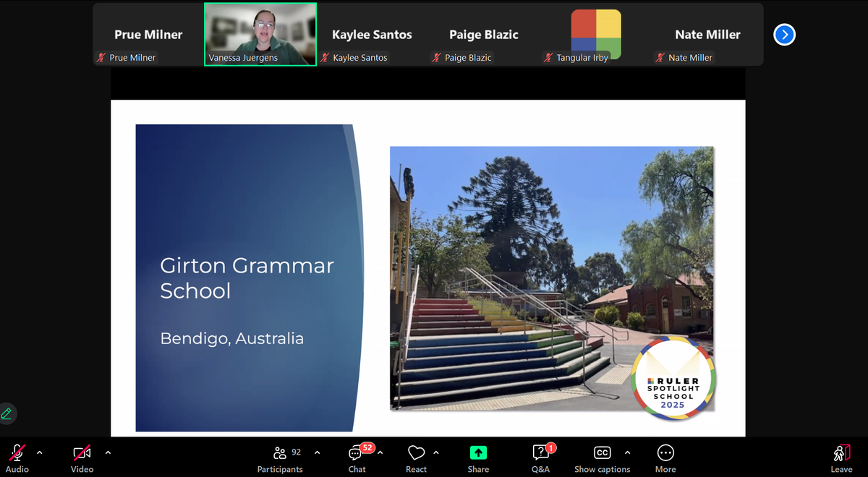
Task: Select Vanessa Juergens' video tile
Action: pos(260,35)
